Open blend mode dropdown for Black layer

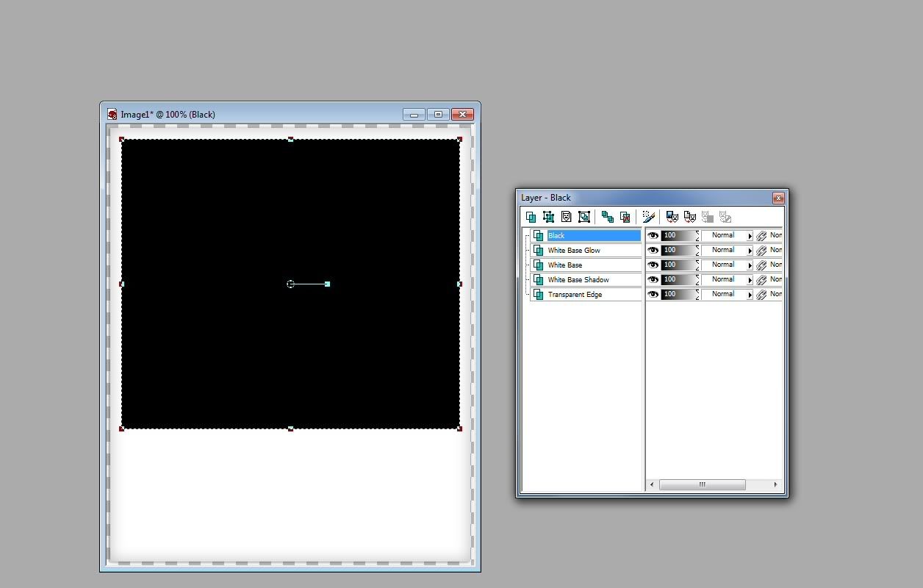tap(750, 236)
